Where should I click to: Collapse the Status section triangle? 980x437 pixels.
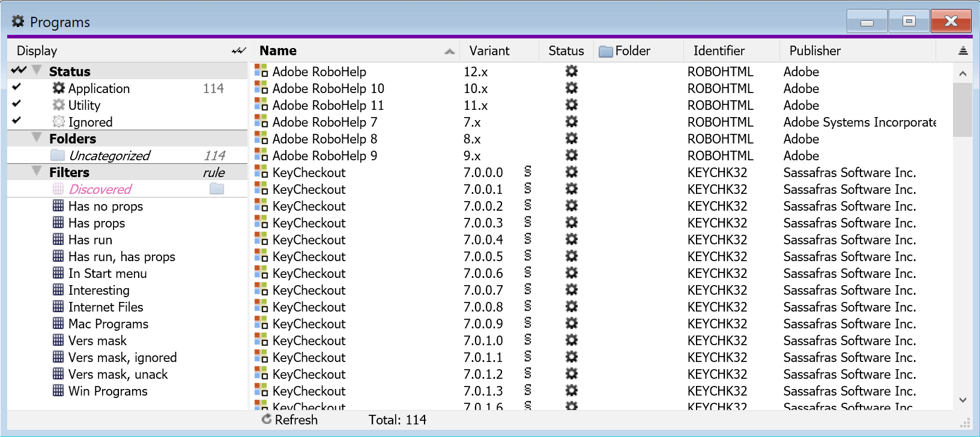(x=37, y=71)
